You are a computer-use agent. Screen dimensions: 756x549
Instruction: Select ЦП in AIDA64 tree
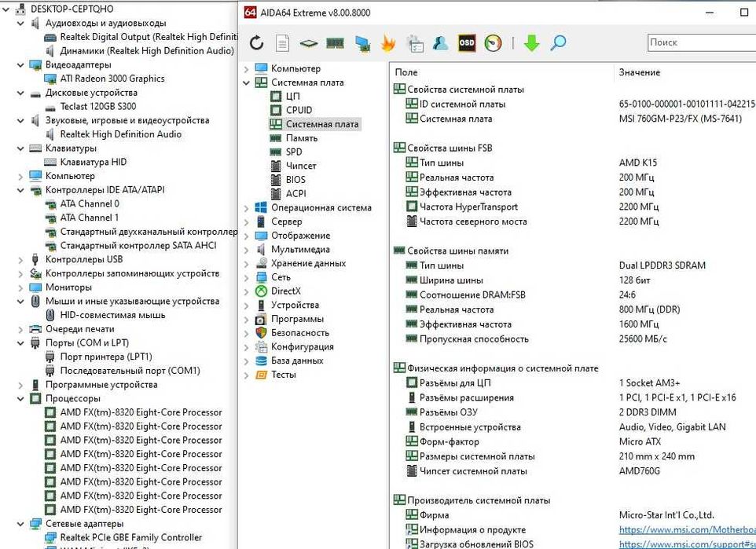pos(292,96)
